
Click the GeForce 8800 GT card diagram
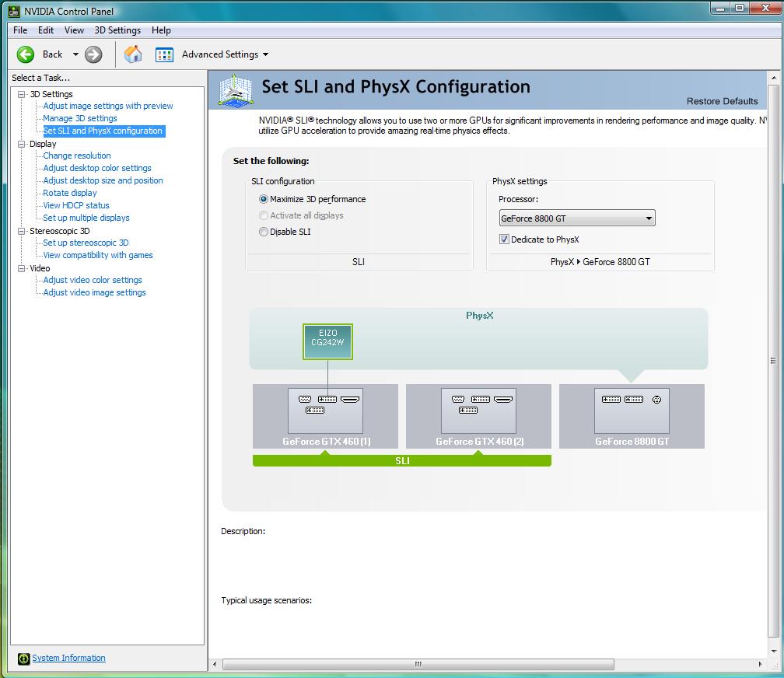632,416
